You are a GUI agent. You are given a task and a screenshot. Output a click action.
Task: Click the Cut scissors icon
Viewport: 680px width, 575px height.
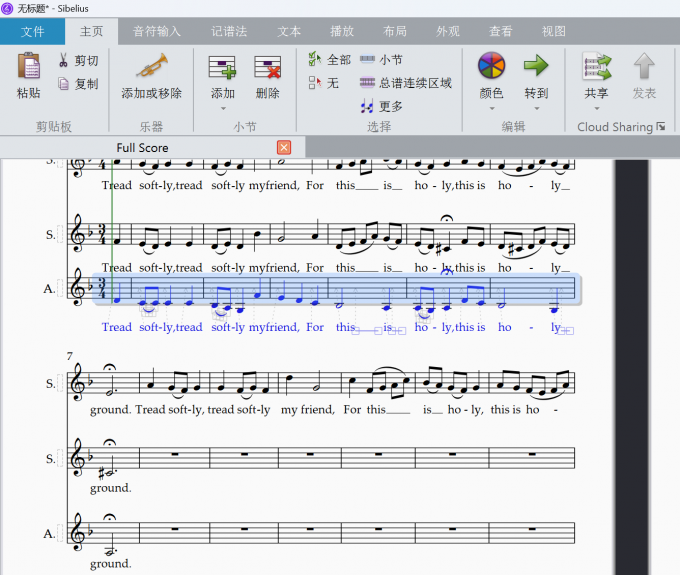coord(63,60)
